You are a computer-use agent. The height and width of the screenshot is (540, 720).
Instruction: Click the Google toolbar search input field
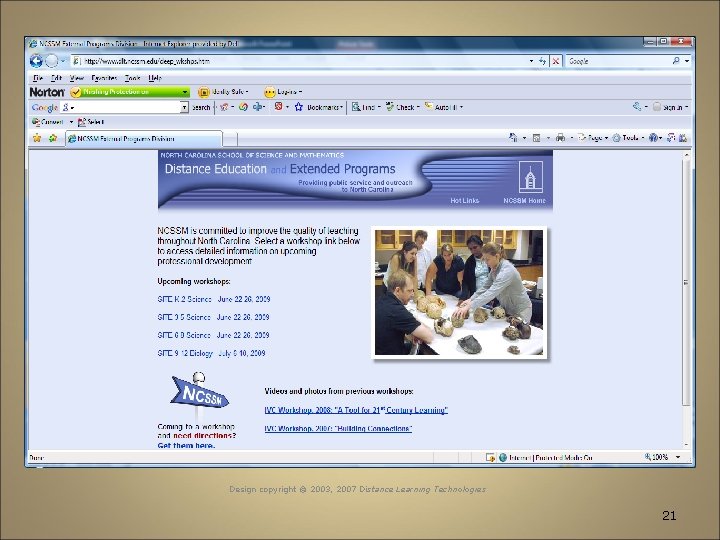tap(120, 107)
